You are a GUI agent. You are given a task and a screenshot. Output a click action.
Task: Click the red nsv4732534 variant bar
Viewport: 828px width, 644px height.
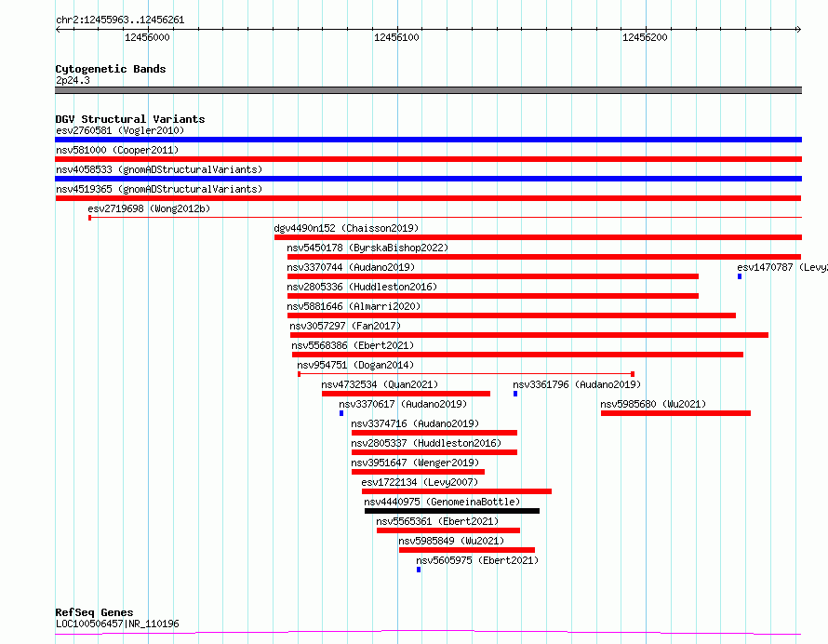(406, 394)
